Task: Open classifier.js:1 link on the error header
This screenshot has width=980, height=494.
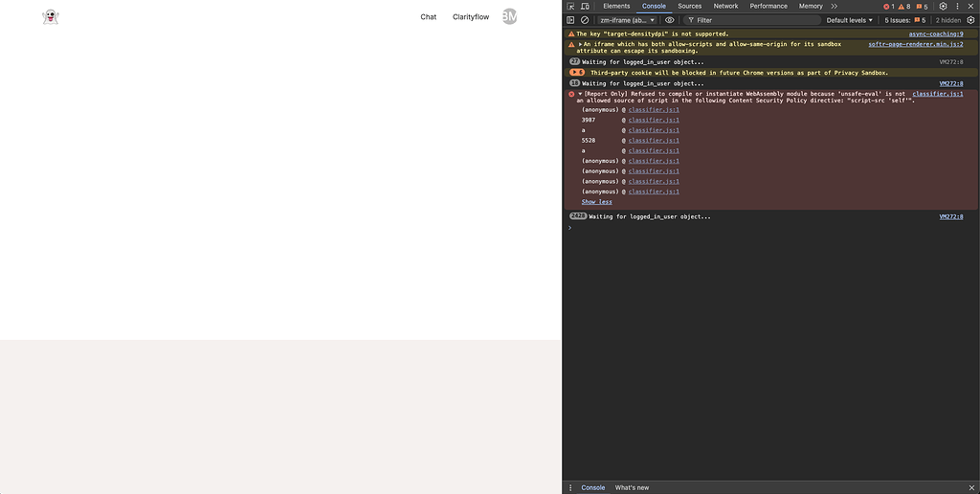Action: (x=938, y=94)
